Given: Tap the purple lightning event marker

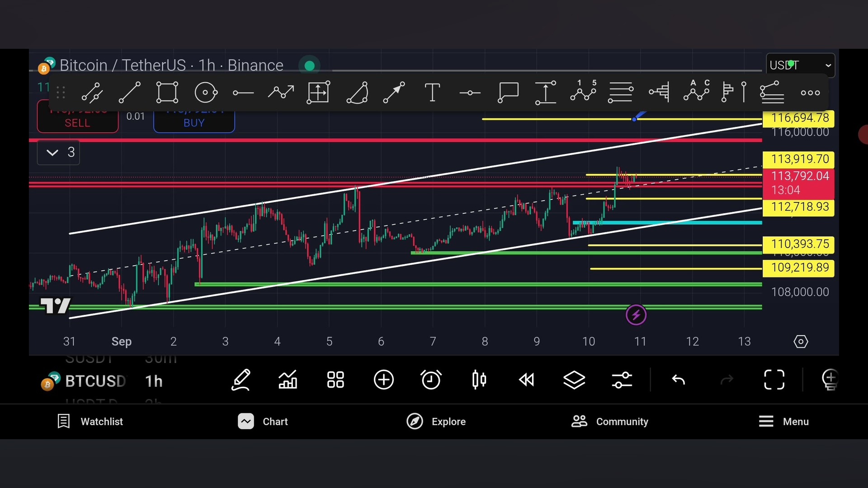Looking at the screenshot, I should [x=636, y=315].
